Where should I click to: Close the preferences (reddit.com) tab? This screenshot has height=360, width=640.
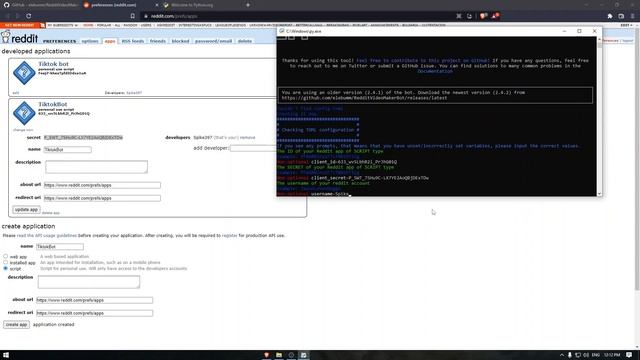point(157,5)
